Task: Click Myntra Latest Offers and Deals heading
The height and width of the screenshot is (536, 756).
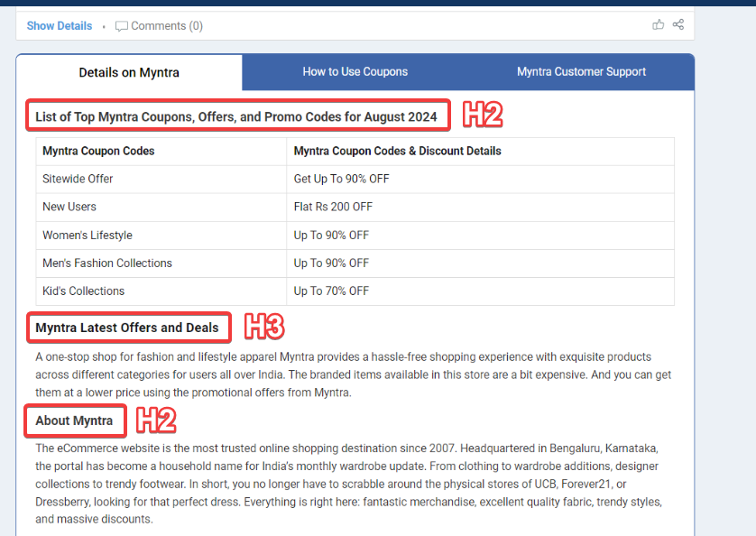Action: coord(127,328)
